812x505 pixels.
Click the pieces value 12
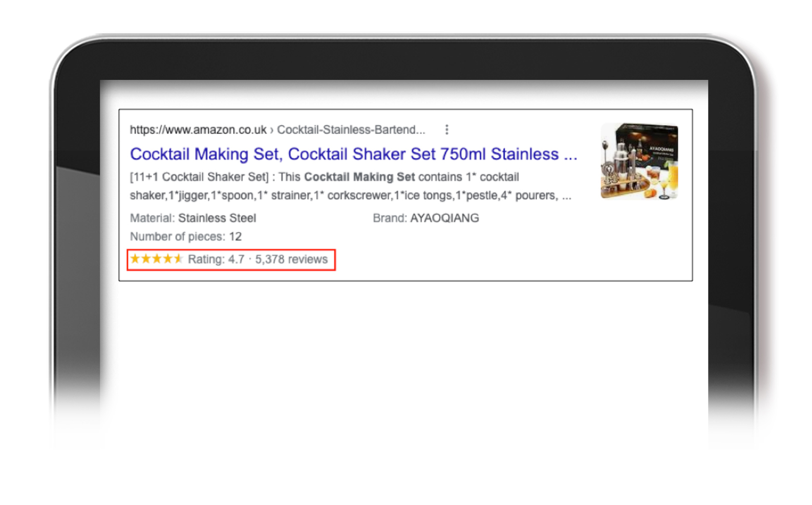pyautogui.click(x=235, y=237)
